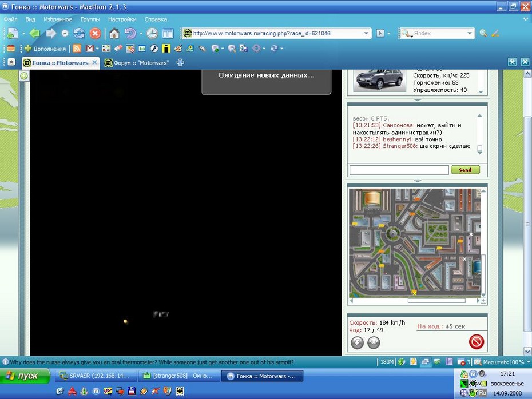Click the green globe icon in status bar
This screenshot has height=399, width=532.
click(x=402, y=362)
